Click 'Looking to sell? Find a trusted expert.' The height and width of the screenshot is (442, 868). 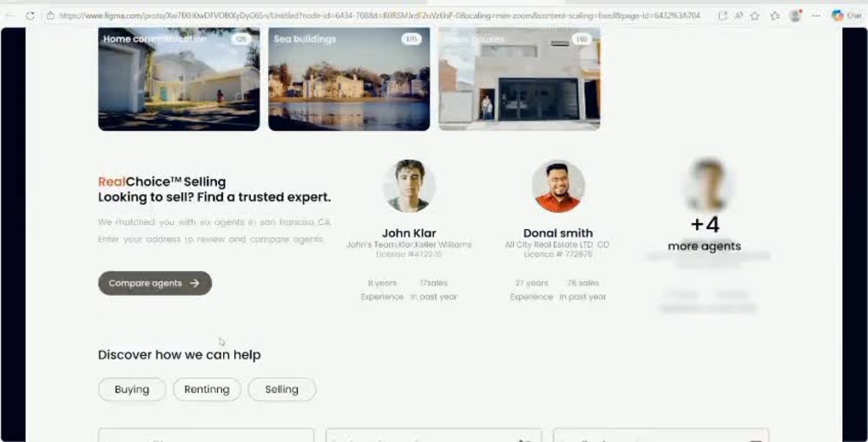tap(214, 197)
